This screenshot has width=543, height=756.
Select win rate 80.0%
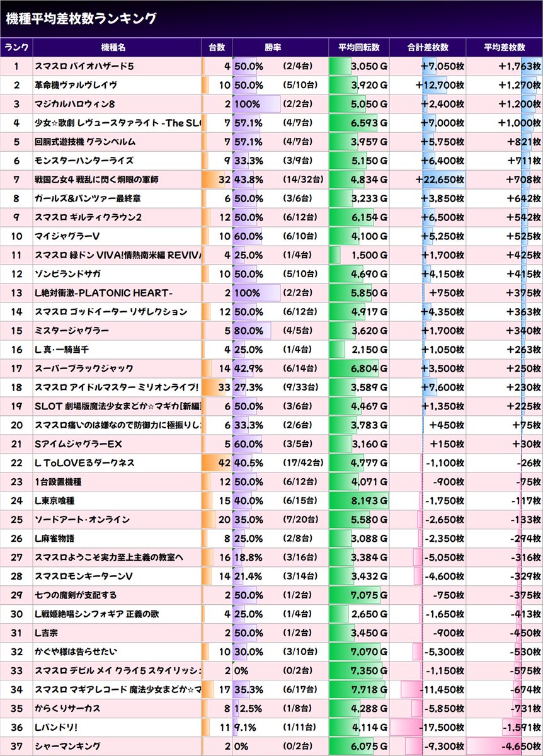(248, 331)
